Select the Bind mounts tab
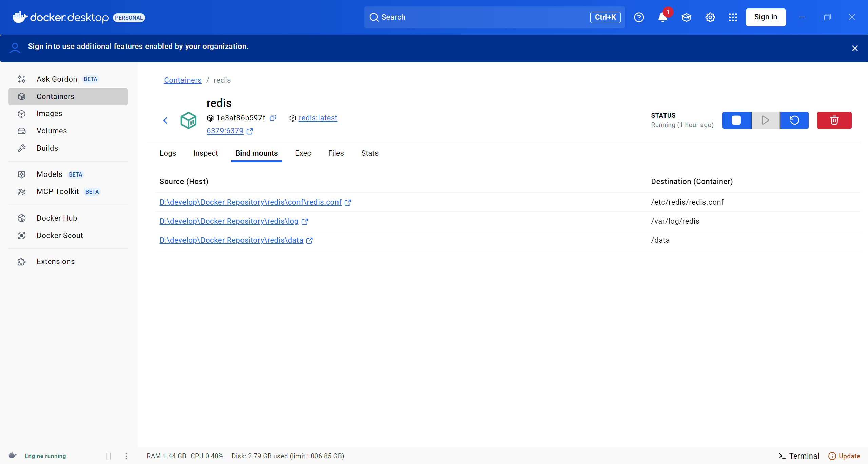 click(256, 153)
